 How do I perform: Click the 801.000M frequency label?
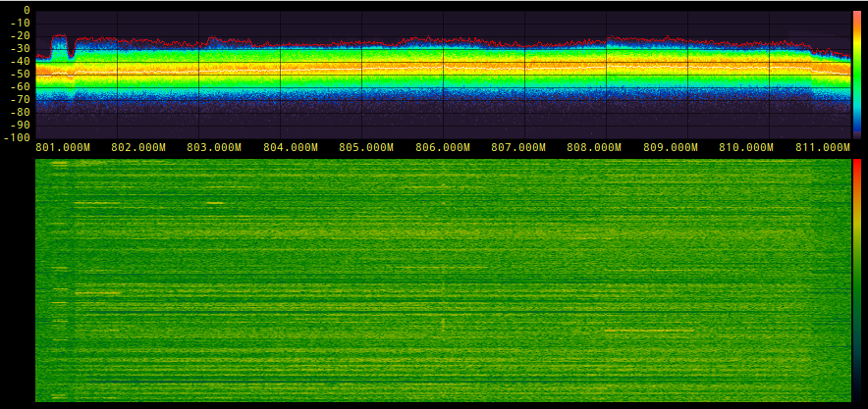pyautogui.click(x=62, y=147)
